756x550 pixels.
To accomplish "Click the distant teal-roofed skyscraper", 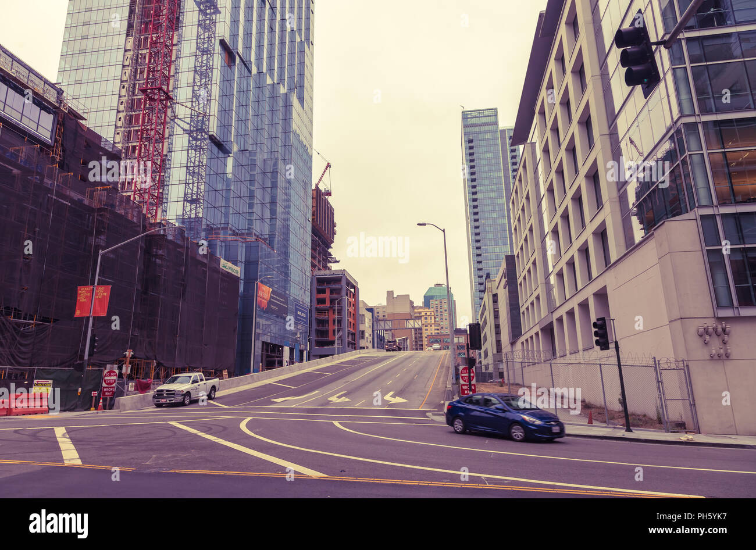I will click(437, 308).
